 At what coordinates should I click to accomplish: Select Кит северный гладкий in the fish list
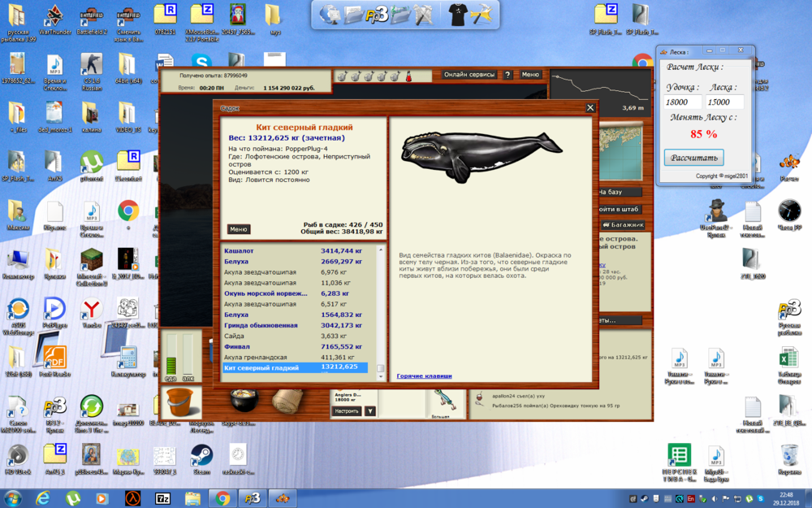point(276,367)
